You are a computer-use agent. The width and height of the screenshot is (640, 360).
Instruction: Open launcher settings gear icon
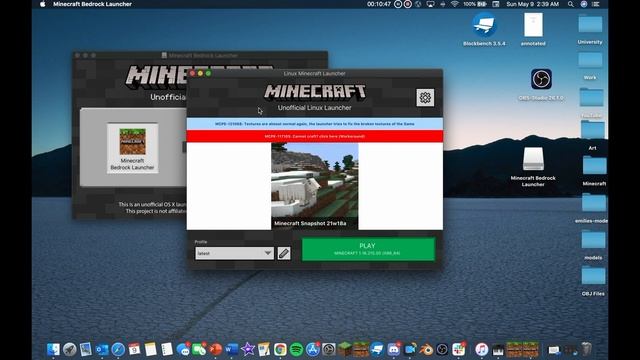tap(425, 98)
